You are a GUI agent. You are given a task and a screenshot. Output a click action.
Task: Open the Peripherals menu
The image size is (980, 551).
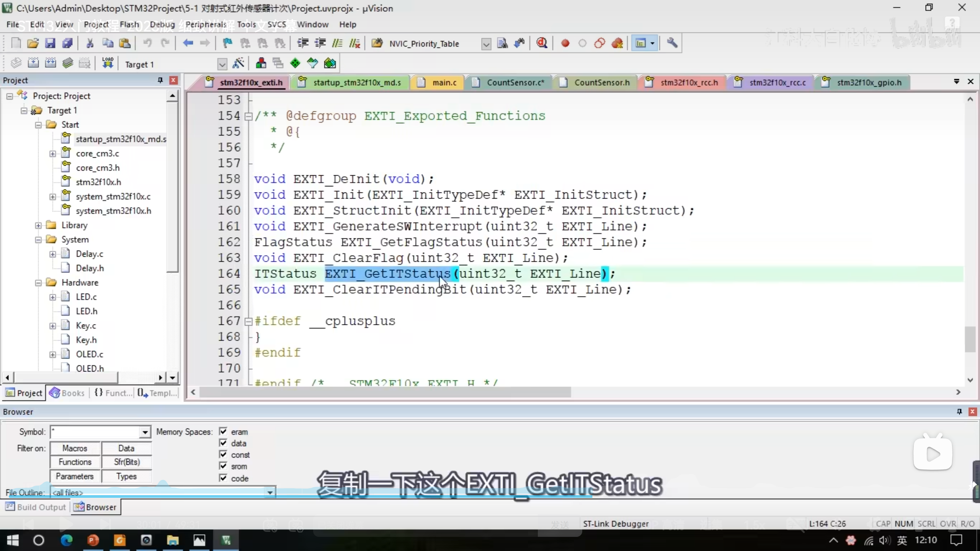coord(206,24)
